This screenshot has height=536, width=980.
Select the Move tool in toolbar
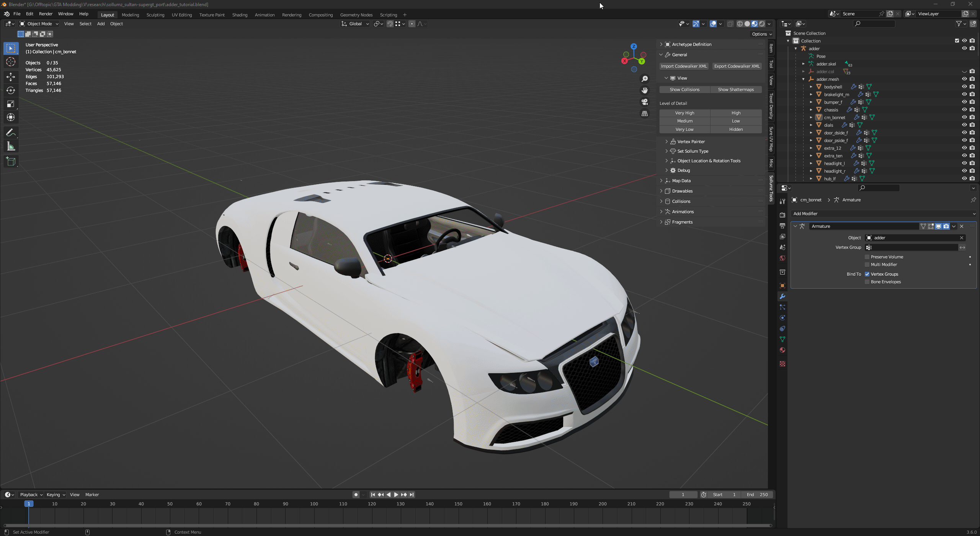(11, 77)
